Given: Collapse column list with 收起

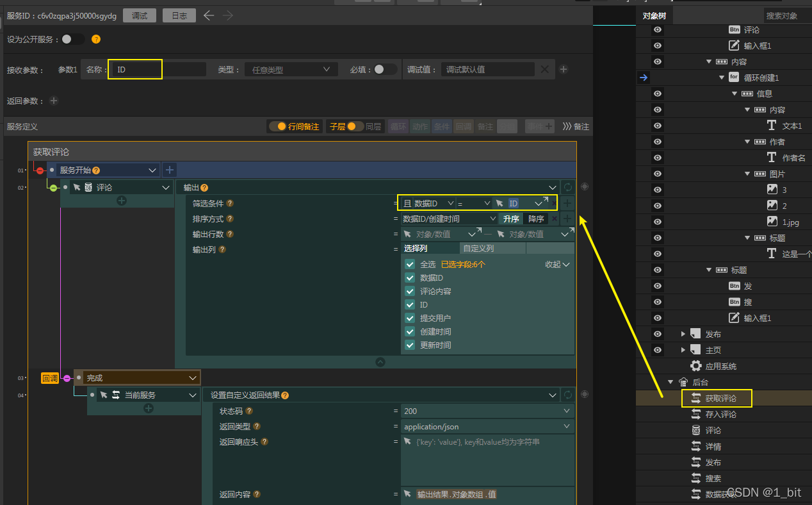Looking at the screenshot, I should (x=557, y=264).
